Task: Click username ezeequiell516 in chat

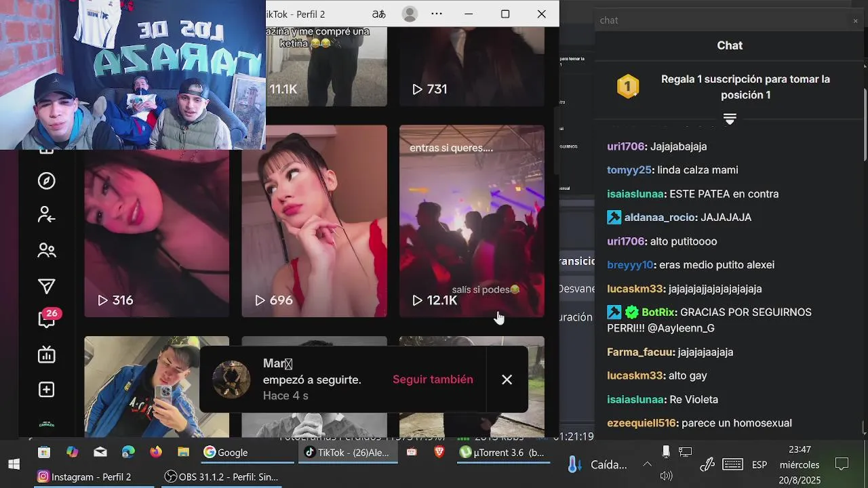Action: click(642, 423)
